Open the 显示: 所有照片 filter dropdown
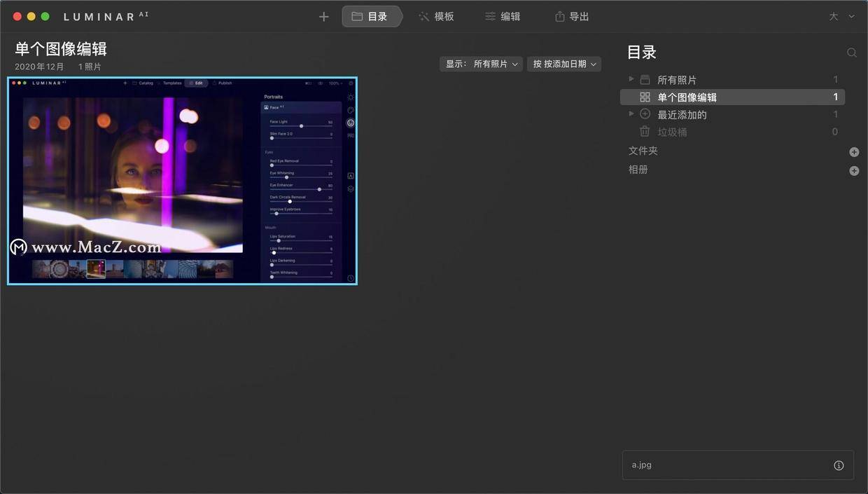868x494 pixels. point(482,64)
